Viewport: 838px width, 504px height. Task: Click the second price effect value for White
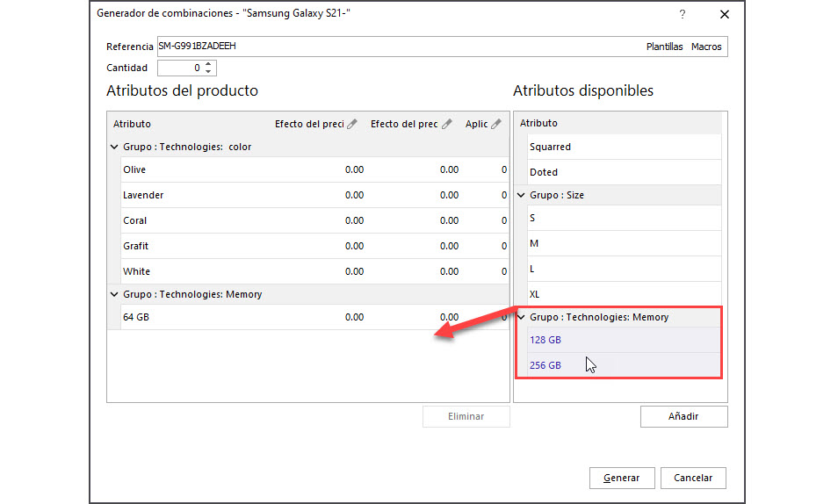point(449,271)
